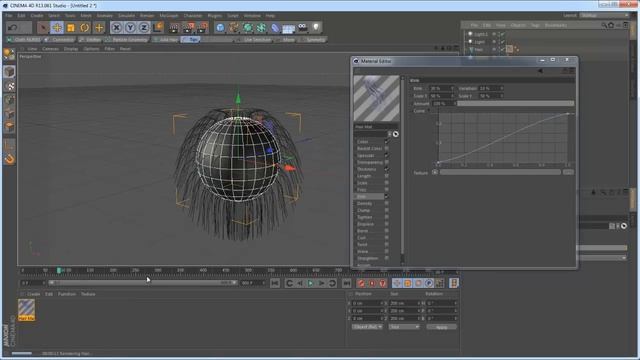Toggle the Length channel checkbox
The image size is (640, 360).
(386, 176)
